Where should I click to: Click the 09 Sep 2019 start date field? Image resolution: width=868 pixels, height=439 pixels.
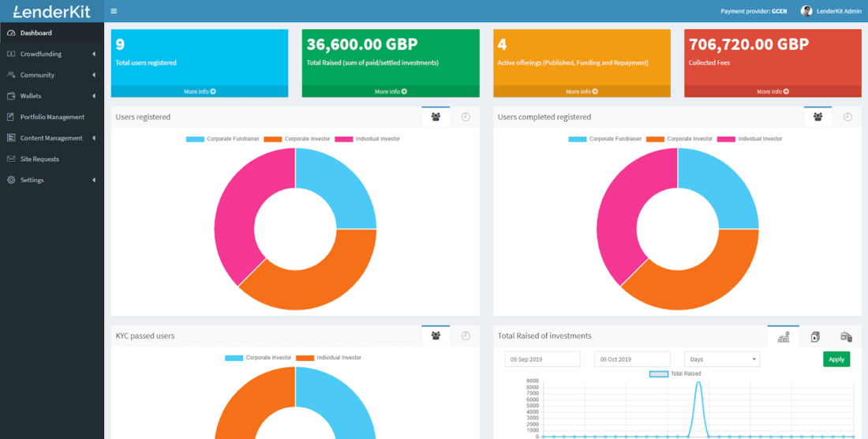click(x=543, y=359)
